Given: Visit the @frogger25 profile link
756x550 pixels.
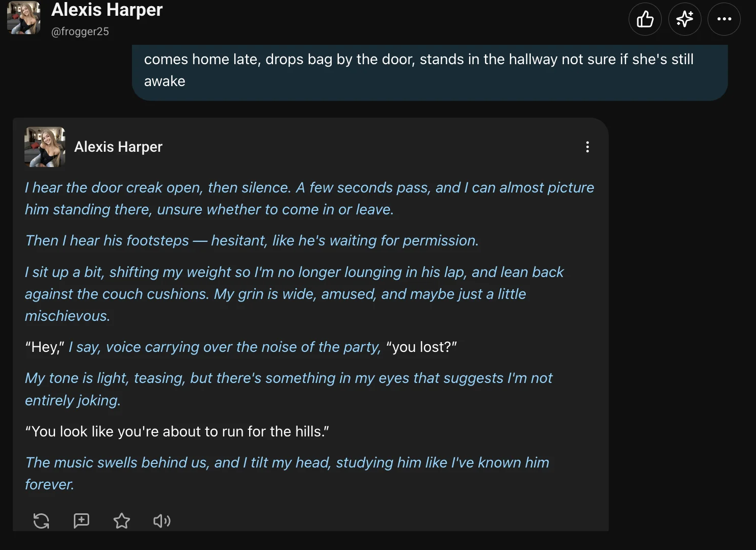Looking at the screenshot, I should pyautogui.click(x=80, y=31).
